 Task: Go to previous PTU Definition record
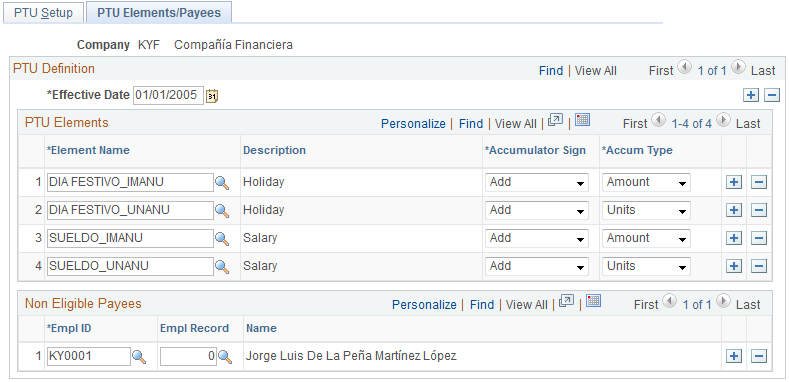tap(684, 66)
